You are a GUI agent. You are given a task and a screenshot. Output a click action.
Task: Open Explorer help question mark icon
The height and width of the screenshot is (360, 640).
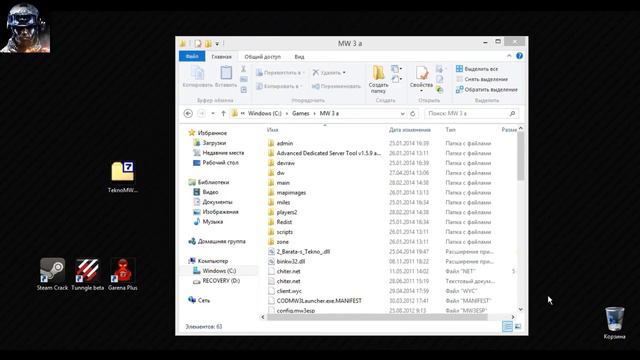tap(519, 56)
